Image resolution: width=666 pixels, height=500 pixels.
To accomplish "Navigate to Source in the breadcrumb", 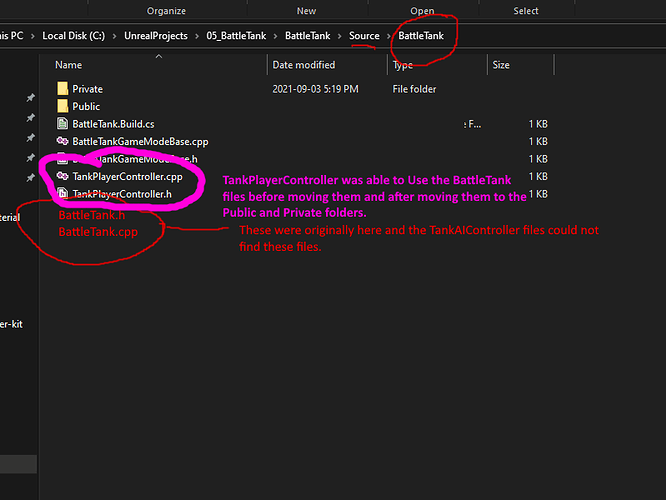I will [x=364, y=36].
